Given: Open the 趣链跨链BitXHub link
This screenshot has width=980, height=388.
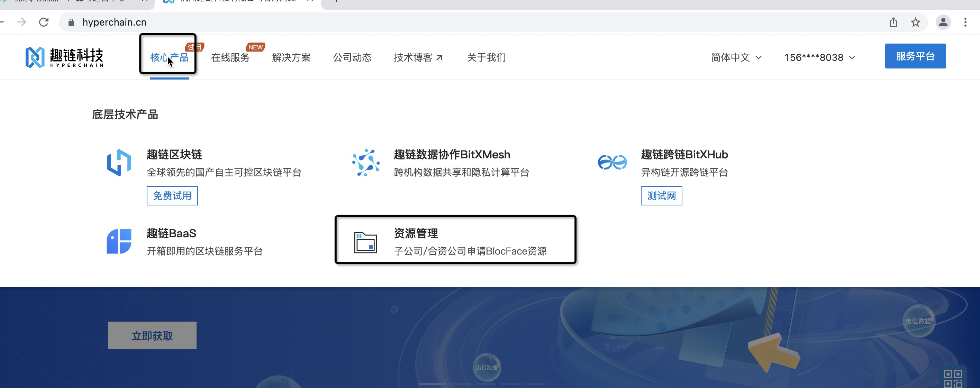Looking at the screenshot, I should (684, 155).
